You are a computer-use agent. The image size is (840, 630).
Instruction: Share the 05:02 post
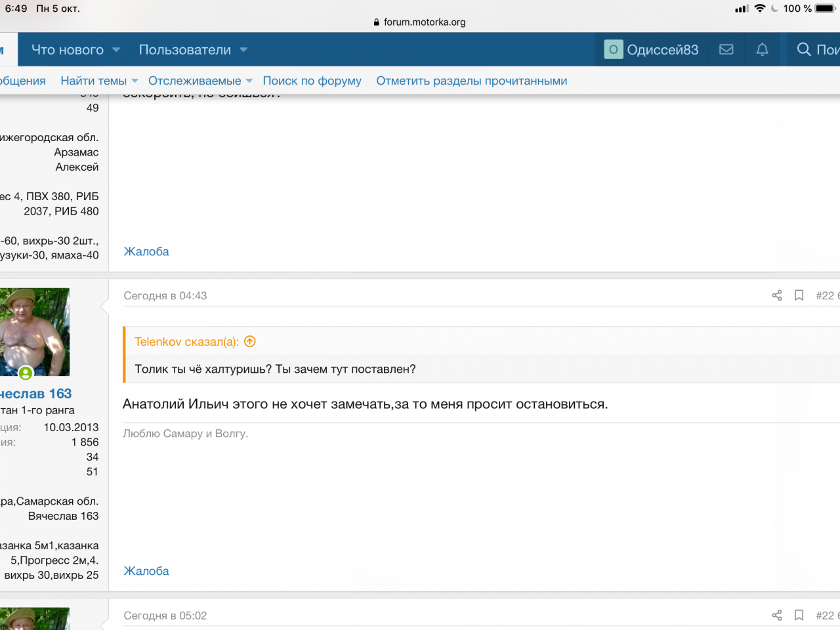pos(777,615)
